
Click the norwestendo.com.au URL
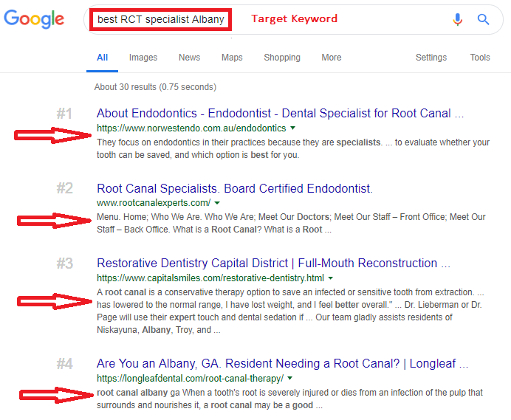tap(191, 128)
